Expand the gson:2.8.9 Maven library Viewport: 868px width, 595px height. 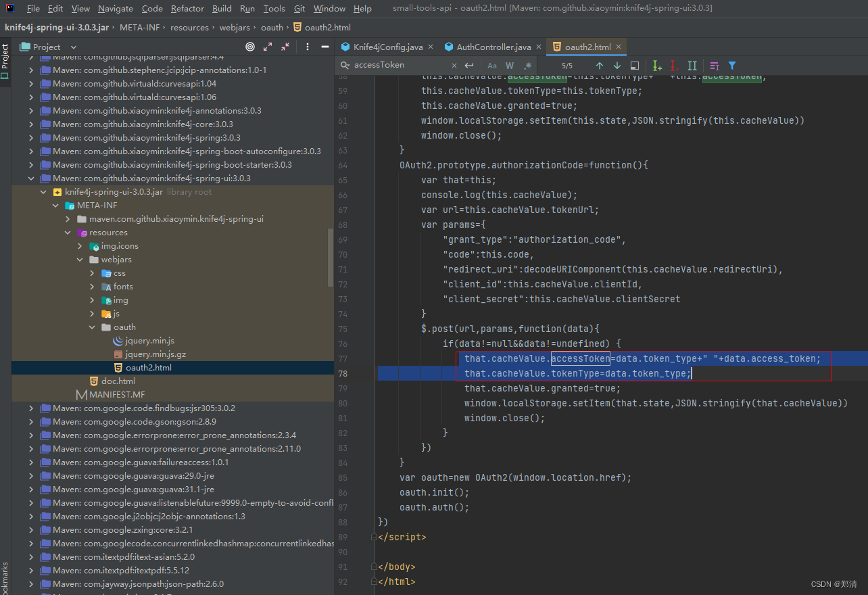30,422
